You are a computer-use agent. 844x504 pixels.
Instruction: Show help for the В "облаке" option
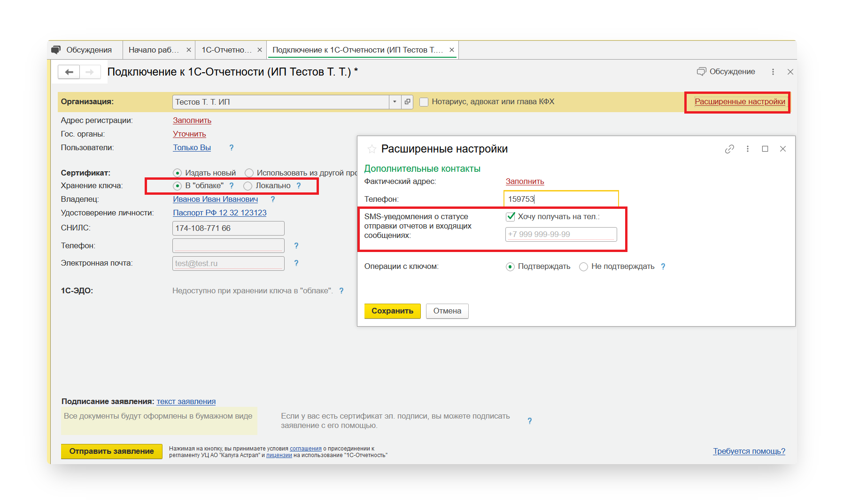[231, 186]
